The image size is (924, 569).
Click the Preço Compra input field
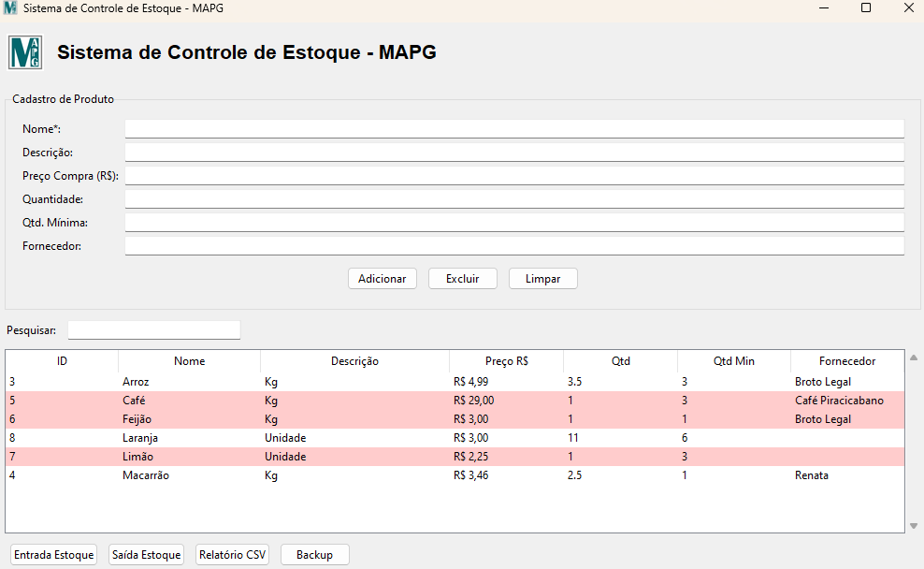pos(514,176)
